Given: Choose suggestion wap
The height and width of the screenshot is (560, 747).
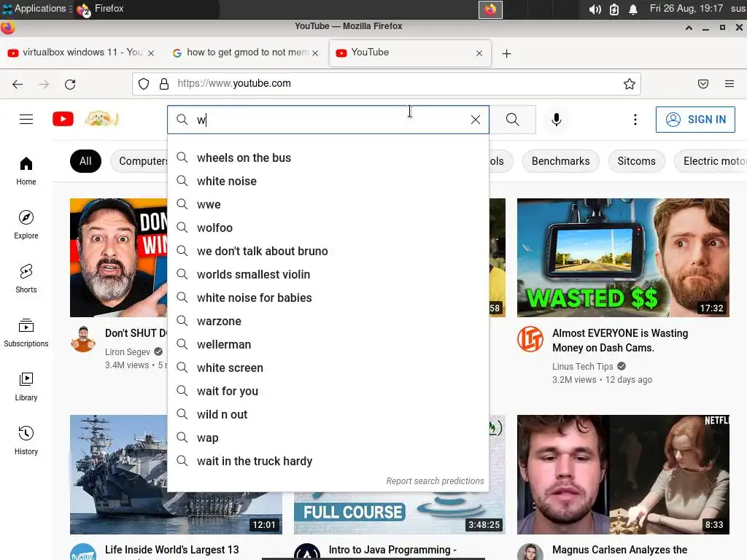Looking at the screenshot, I should point(328,437).
